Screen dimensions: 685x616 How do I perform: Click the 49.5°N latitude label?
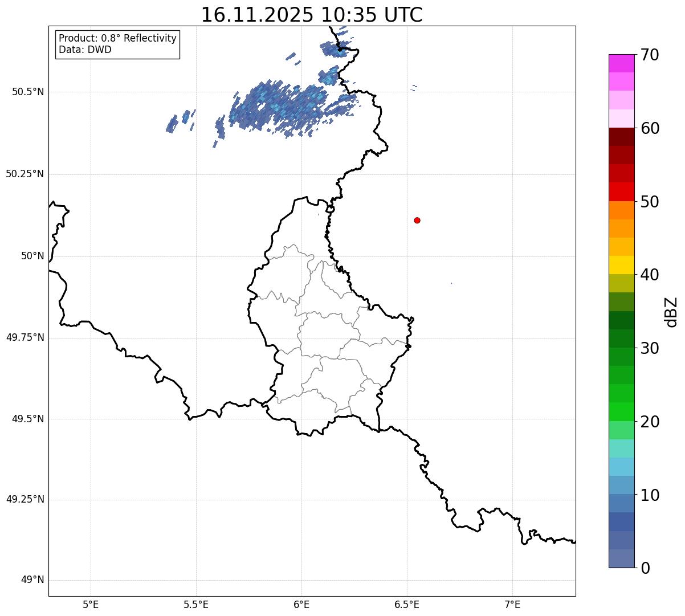28,419
